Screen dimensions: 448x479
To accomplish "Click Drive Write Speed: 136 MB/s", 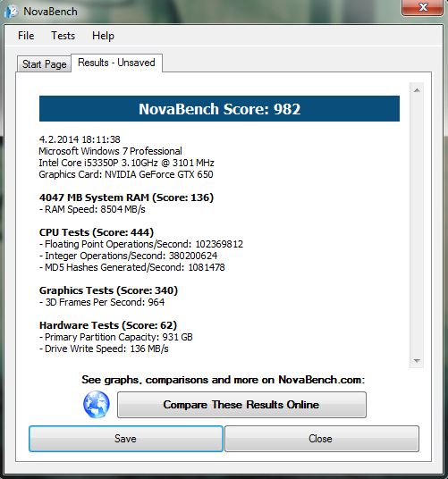I will point(104,349).
